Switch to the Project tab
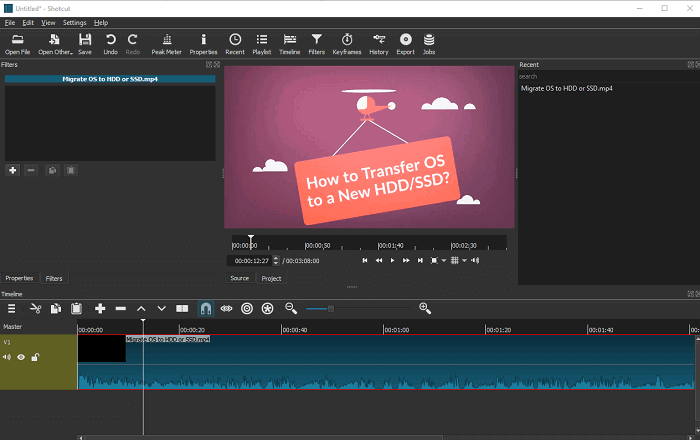The width and height of the screenshot is (700, 440). [x=271, y=278]
